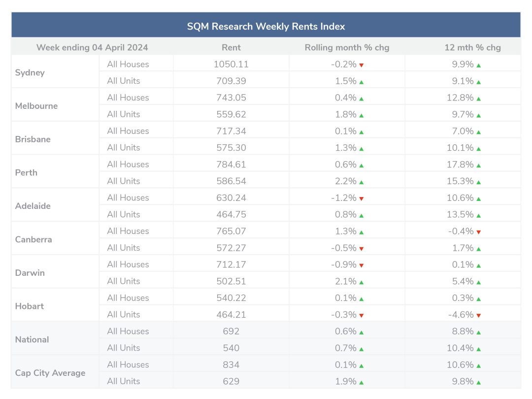Click Adelaide houses rent 630.24
Viewport: 532px width, 399px height.
tap(231, 198)
